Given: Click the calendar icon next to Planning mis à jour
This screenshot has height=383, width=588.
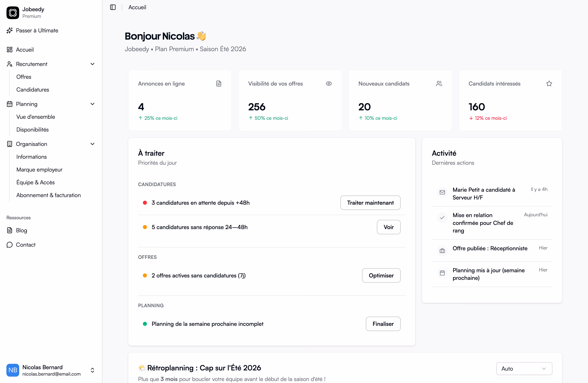Looking at the screenshot, I should (442, 273).
